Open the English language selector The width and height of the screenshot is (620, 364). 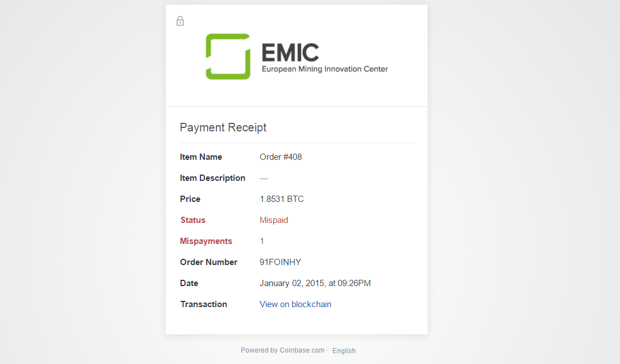coord(344,350)
